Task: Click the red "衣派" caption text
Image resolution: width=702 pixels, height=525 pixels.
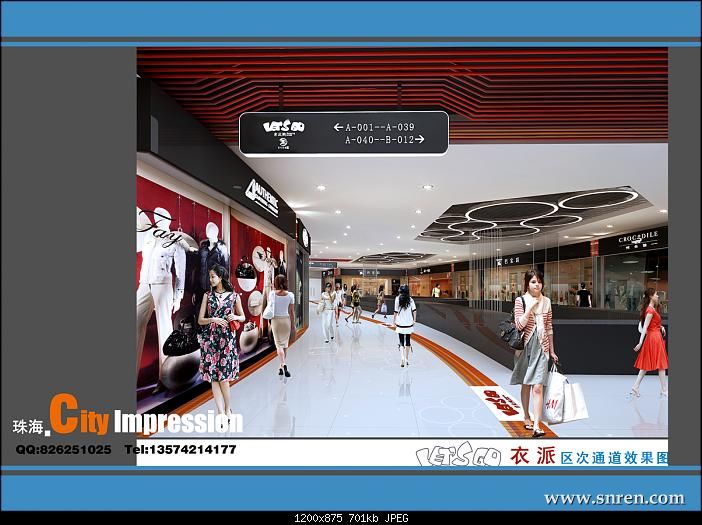Action: (x=533, y=456)
